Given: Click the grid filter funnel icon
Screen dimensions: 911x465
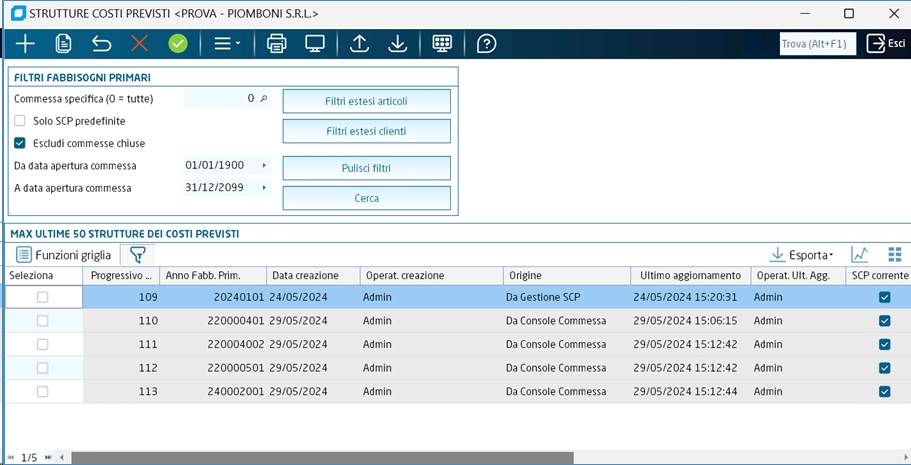Looking at the screenshot, I should pyautogui.click(x=137, y=255).
